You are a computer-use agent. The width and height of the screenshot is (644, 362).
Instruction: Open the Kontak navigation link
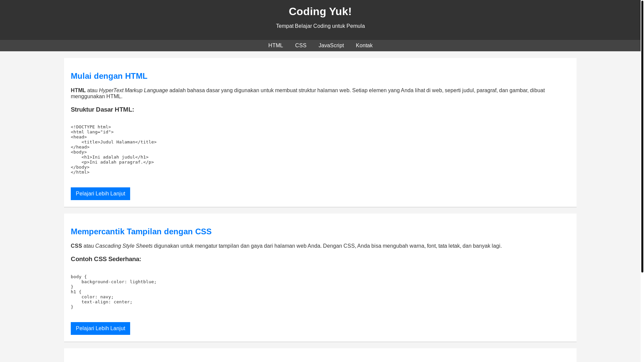tap(364, 46)
